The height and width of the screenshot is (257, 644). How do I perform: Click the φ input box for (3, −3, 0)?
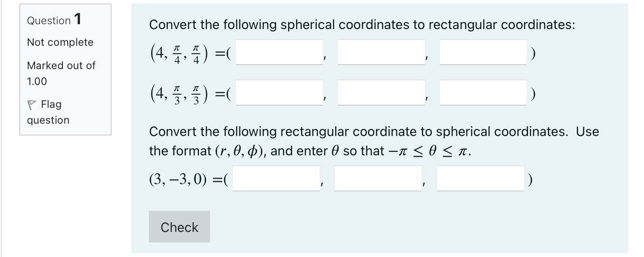[x=479, y=178]
